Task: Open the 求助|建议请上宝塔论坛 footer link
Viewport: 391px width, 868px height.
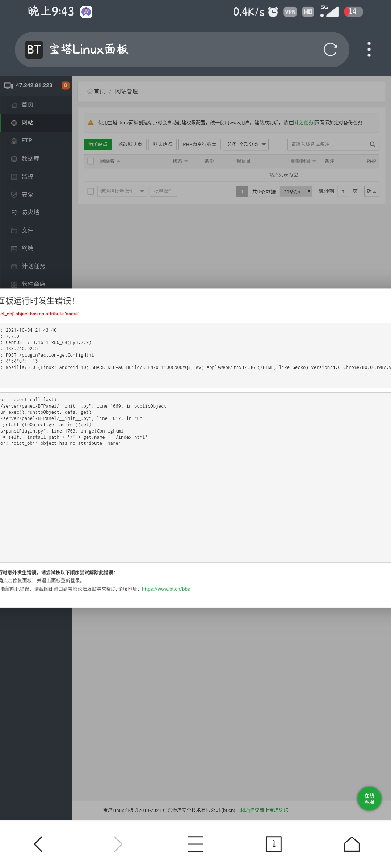Action: coord(264,810)
